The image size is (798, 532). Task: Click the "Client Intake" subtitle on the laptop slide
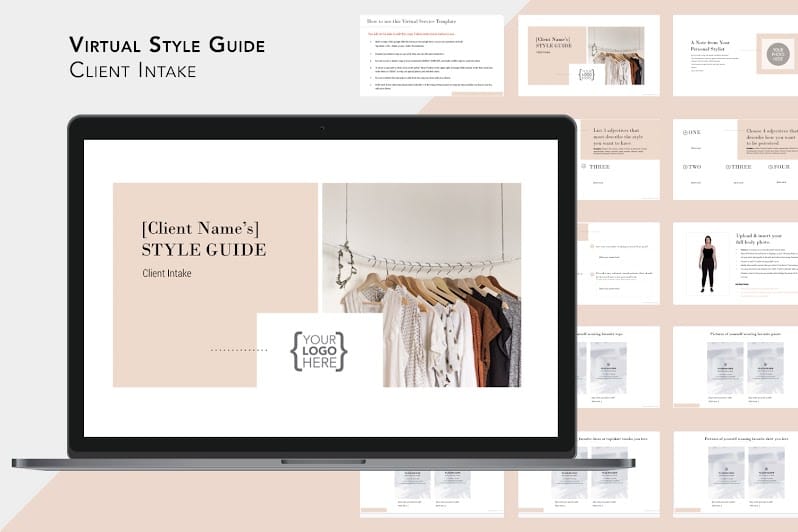point(167,273)
